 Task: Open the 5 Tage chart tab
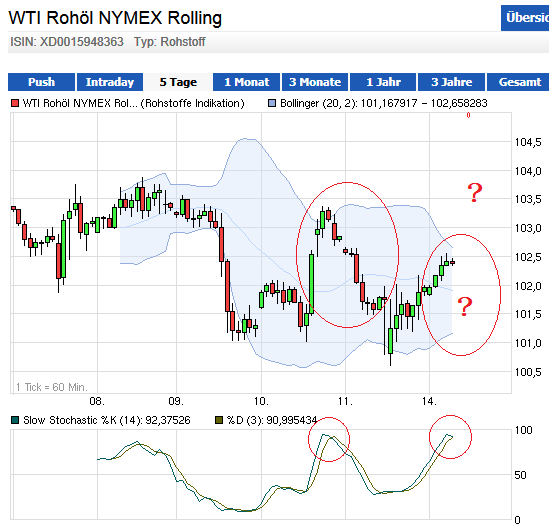click(178, 82)
